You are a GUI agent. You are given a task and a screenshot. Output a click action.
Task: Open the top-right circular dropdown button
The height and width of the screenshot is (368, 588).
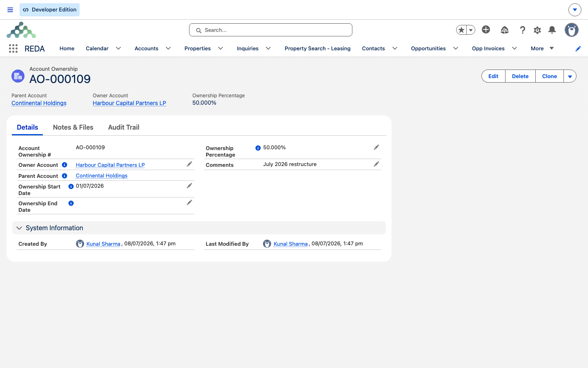point(575,10)
